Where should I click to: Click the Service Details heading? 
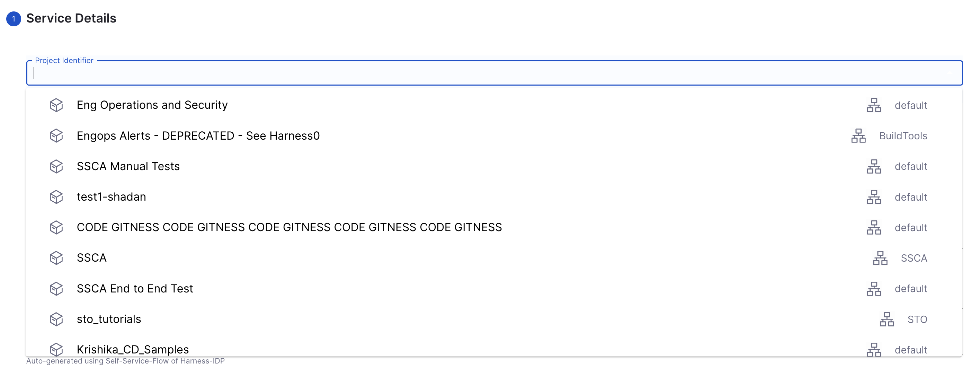[71, 18]
